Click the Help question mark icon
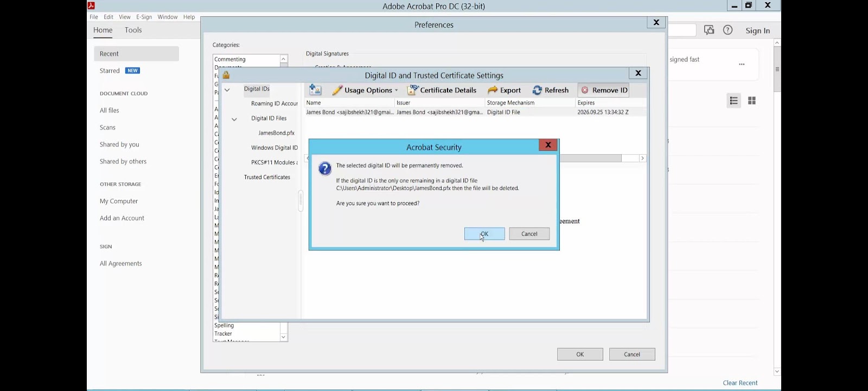868x391 pixels. click(728, 30)
